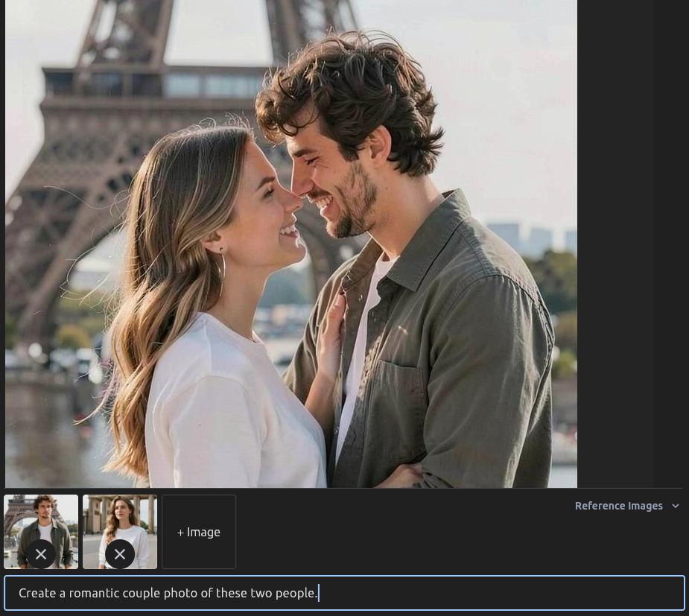Click the chevron icon beside Reference Images
This screenshot has width=689, height=616.
[676, 506]
